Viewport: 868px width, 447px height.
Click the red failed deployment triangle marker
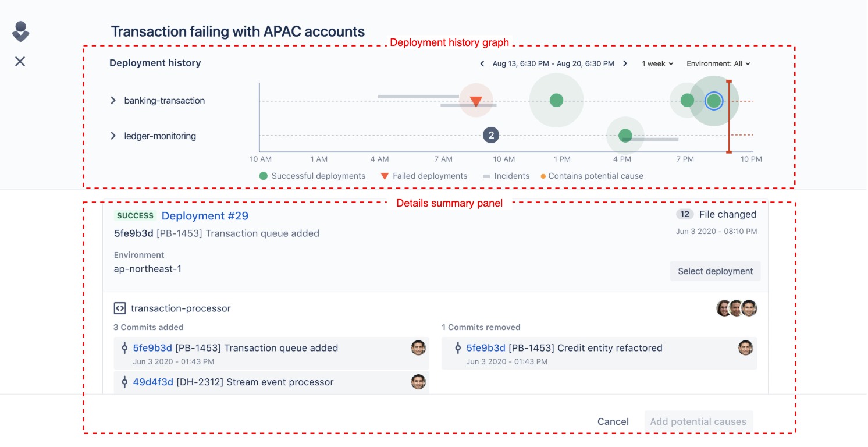[x=476, y=101]
